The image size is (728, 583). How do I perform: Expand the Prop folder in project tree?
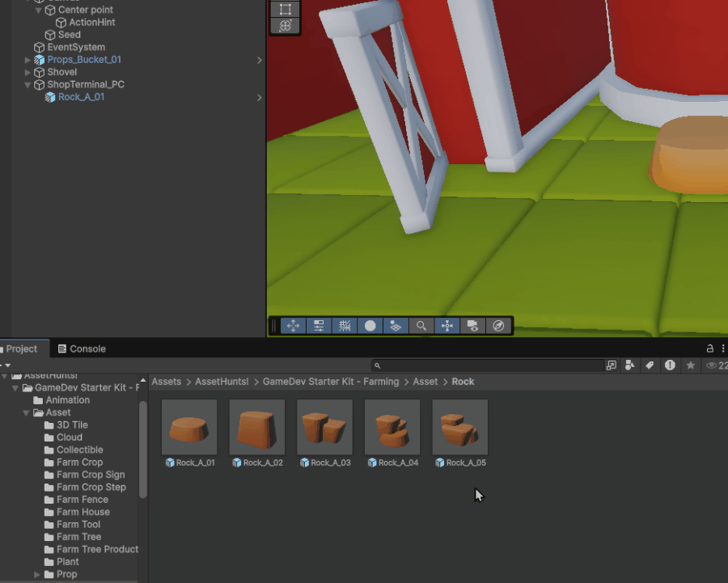coord(37,574)
